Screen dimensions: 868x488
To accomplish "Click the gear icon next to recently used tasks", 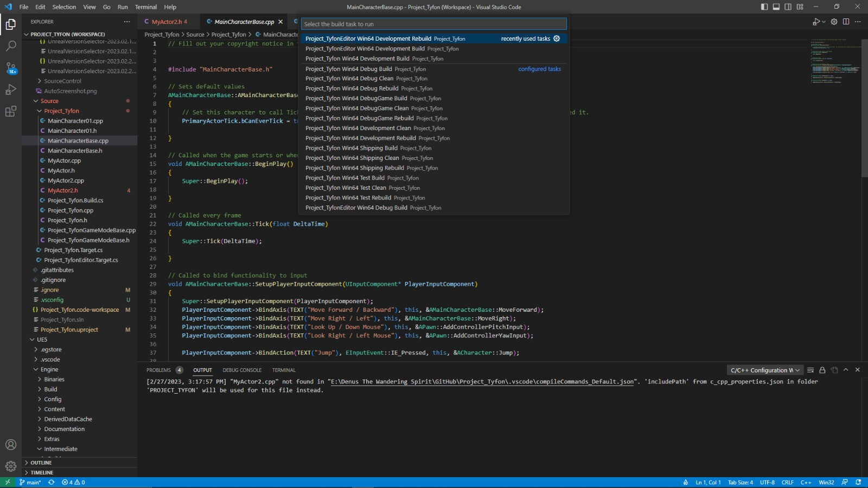I will point(557,38).
